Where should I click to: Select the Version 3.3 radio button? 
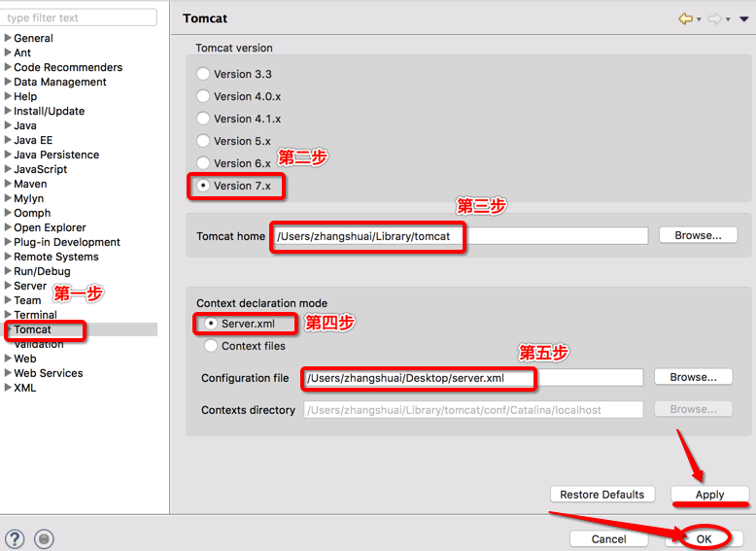[203, 74]
